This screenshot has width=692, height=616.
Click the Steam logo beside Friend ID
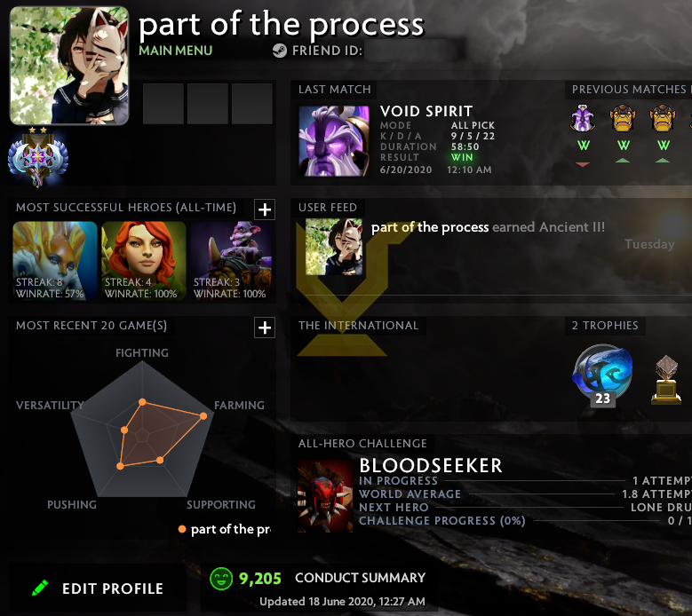279,51
